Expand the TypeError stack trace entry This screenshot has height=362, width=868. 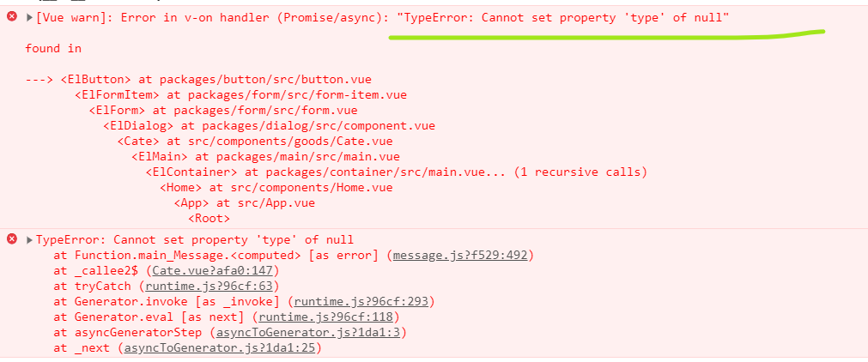(x=29, y=239)
